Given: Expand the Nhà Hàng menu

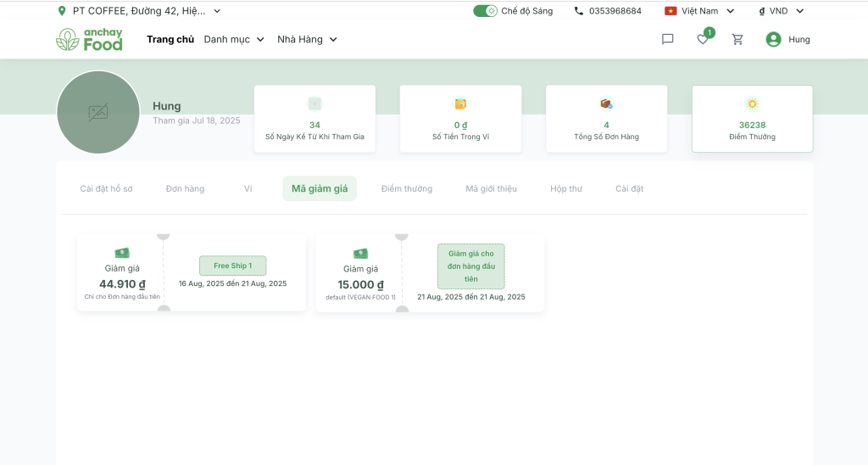Looking at the screenshot, I should pos(307,39).
